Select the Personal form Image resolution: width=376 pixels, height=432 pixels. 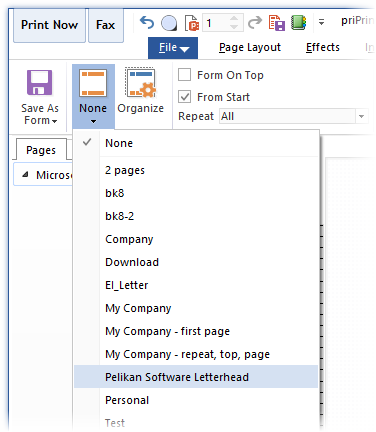(x=196, y=400)
